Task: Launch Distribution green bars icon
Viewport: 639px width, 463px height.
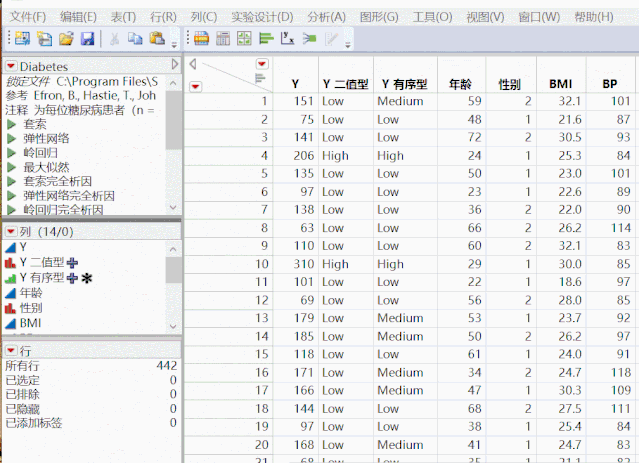Action: [x=266, y=39]
